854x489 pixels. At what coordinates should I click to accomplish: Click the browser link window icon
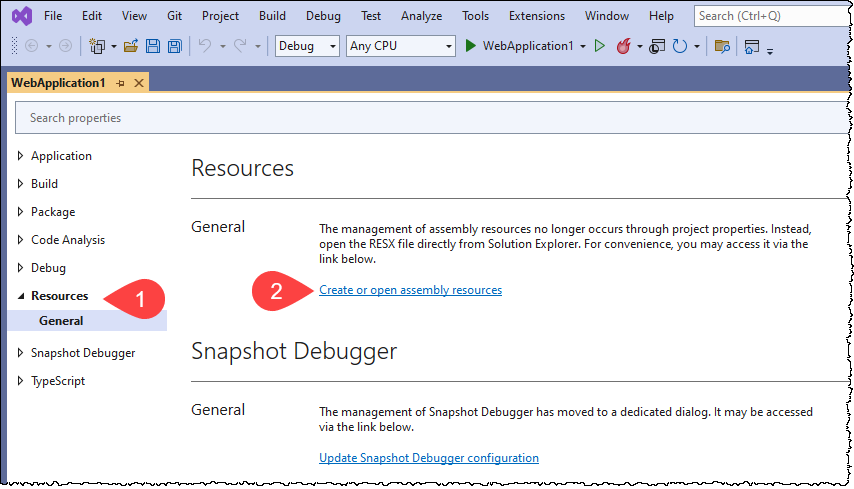657,46
